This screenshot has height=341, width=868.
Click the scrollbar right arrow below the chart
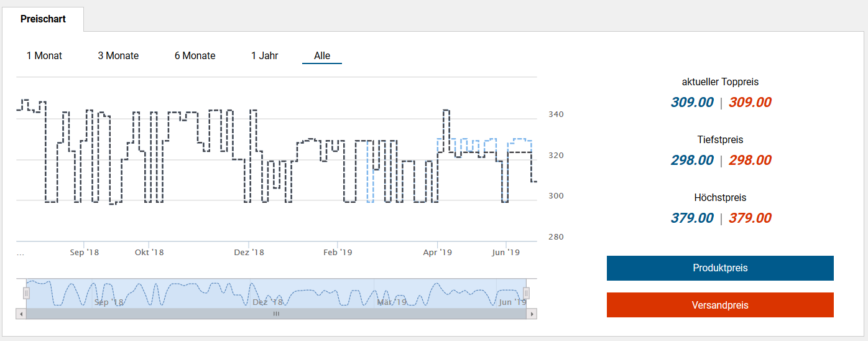[x=532, y=314]
